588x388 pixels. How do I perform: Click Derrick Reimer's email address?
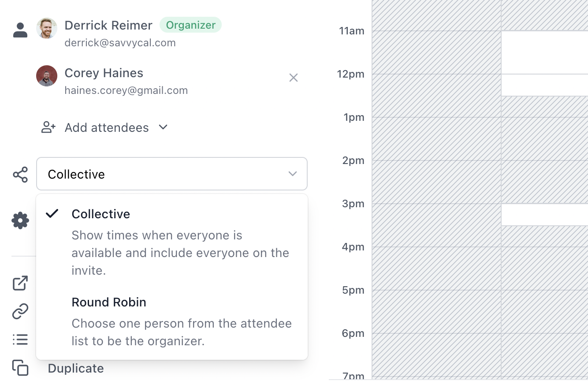click(x=120, y=42)
